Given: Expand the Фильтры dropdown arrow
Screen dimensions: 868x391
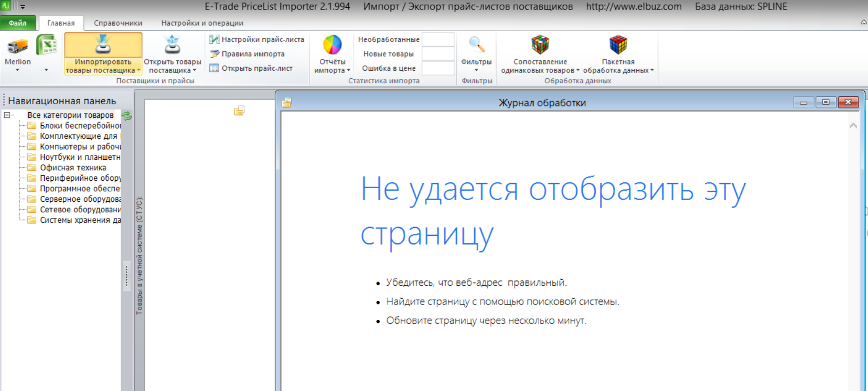Looking at the screenshot, I should point(476,70).
